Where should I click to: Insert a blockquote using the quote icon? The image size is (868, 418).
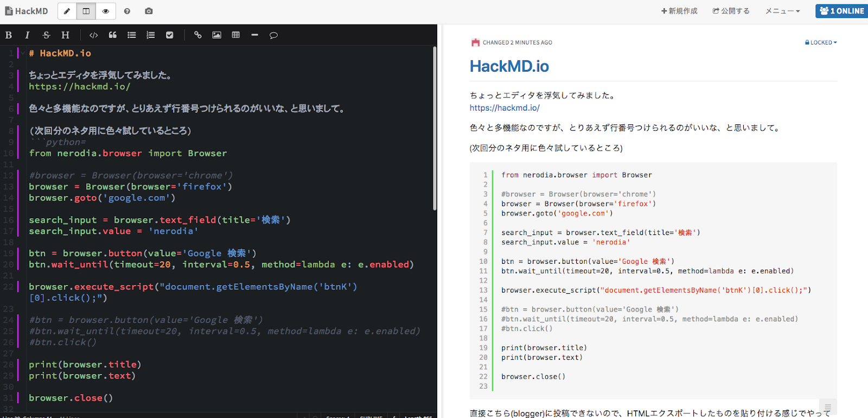[x=113, y=35]
